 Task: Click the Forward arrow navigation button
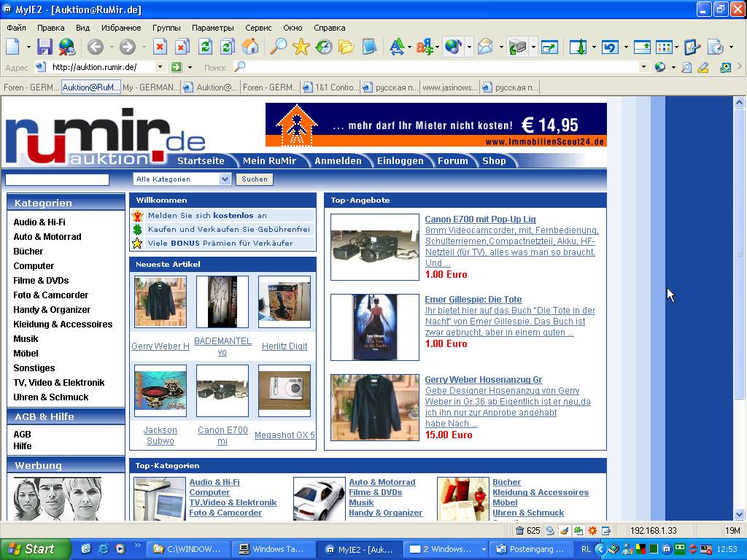click(127, 47)
